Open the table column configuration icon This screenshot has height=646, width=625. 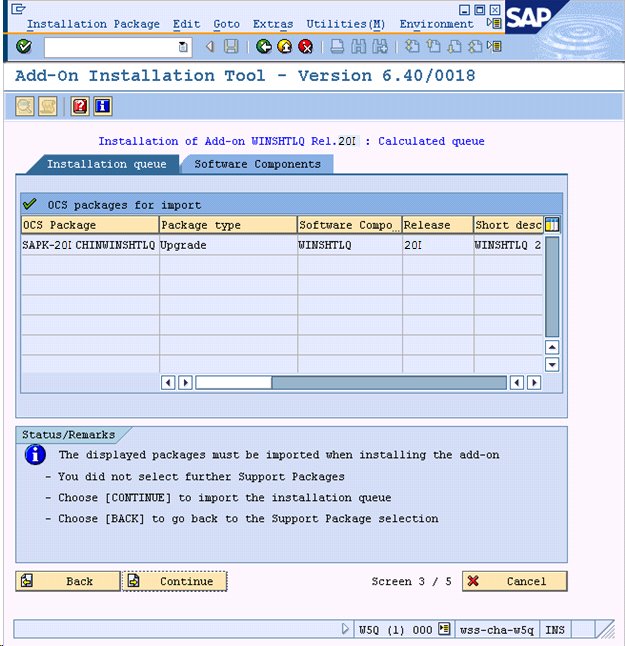552,225
